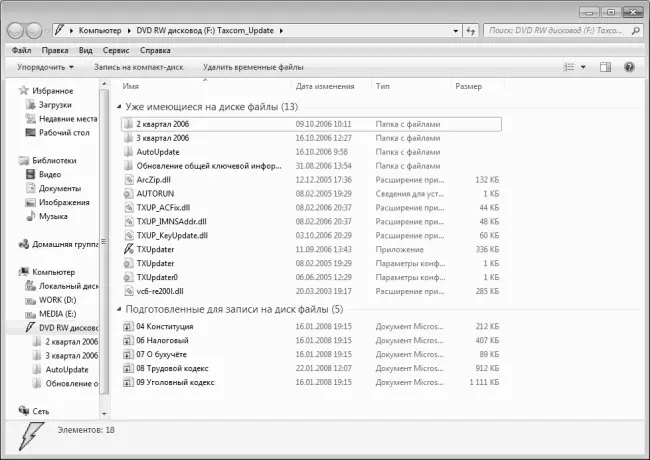650x460 pixels.
Task: Collapse group 'Подготовленные для записи на диск файлы'
Action: click(x=119, y=309)
